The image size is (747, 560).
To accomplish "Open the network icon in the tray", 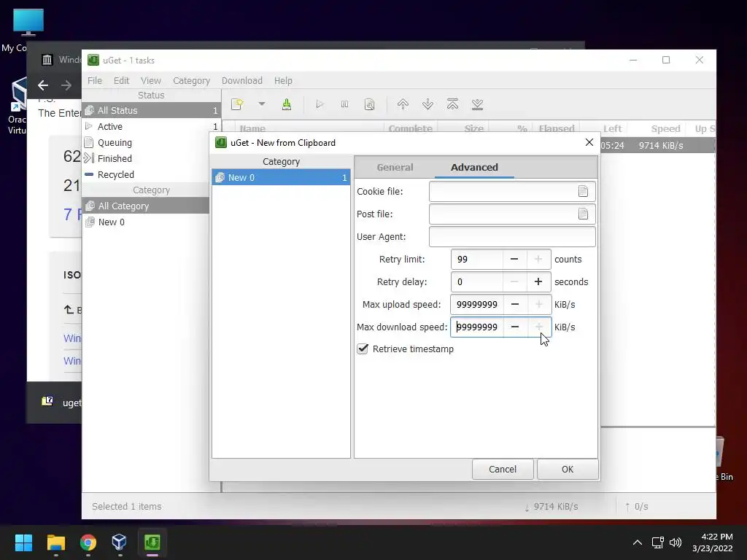I will [657, 542].
